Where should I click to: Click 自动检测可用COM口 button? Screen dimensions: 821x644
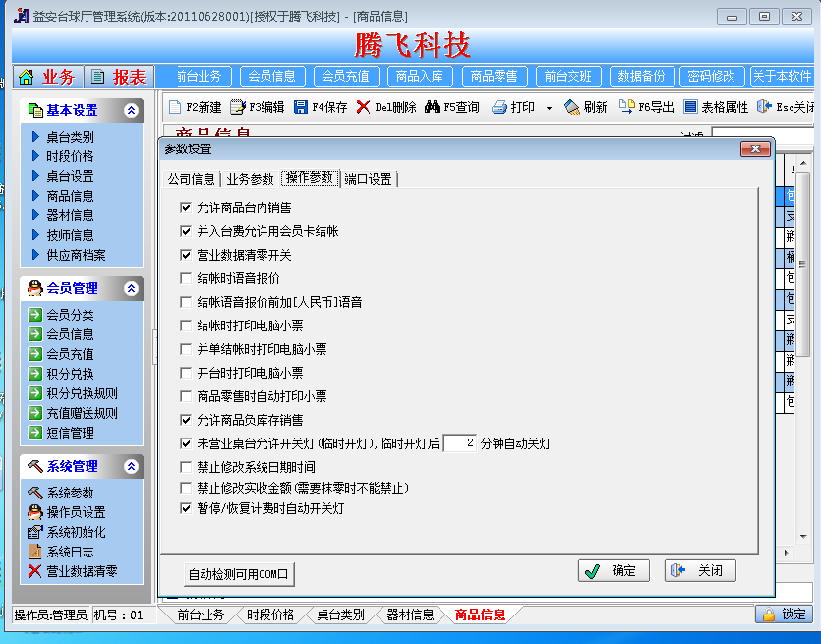click(x=239, y=574)
